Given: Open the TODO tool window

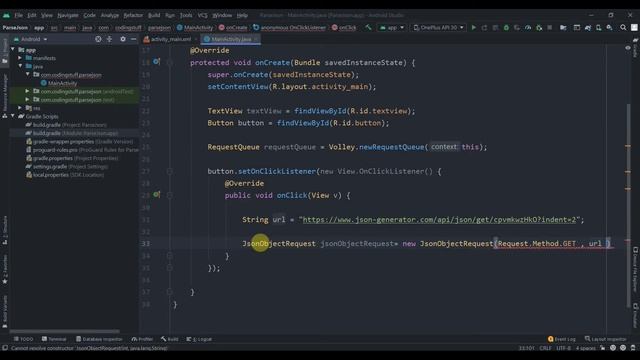Looking at the screenshot, I should 23,339.
